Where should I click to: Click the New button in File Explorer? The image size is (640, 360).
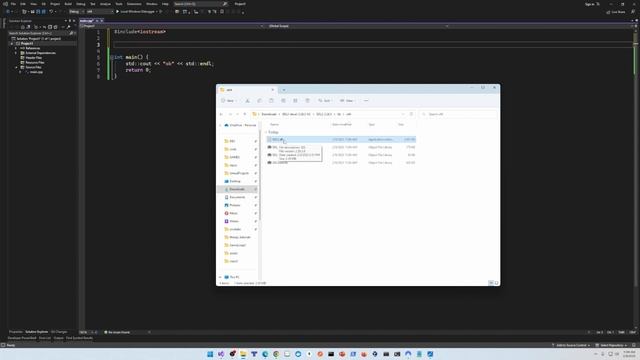pos(229,101)
